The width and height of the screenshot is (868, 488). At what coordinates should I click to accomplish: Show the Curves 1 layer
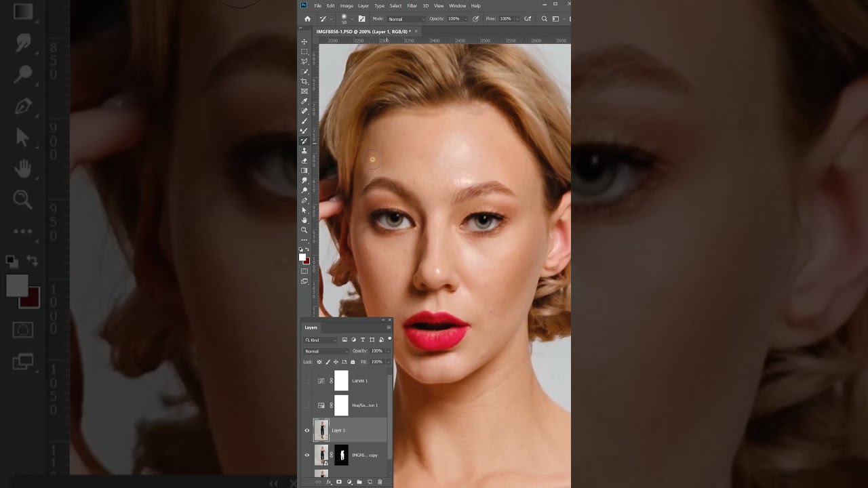[307, 381]
